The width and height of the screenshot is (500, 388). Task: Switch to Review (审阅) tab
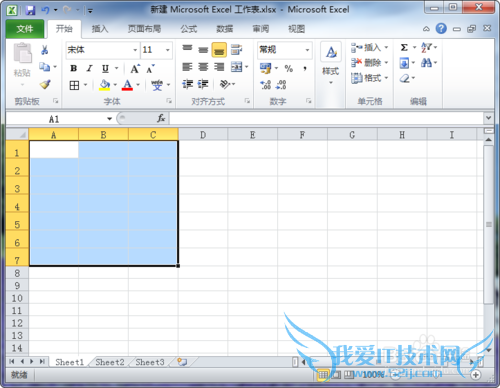pyautogui.click(x=261, y=29)
